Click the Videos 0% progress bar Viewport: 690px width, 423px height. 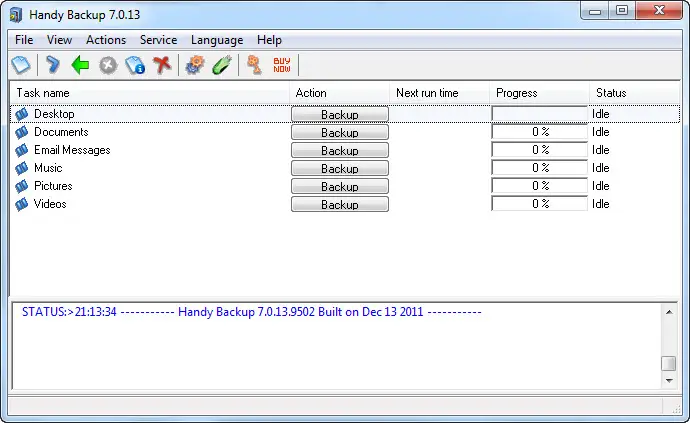pyautogui.click(x=540, y=204)
